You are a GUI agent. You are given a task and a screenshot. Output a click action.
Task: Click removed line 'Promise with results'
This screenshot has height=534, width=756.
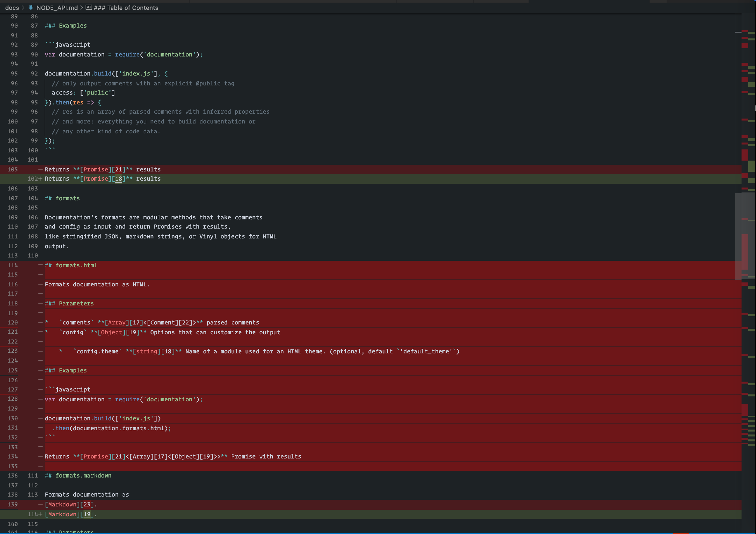pos(173,457)
